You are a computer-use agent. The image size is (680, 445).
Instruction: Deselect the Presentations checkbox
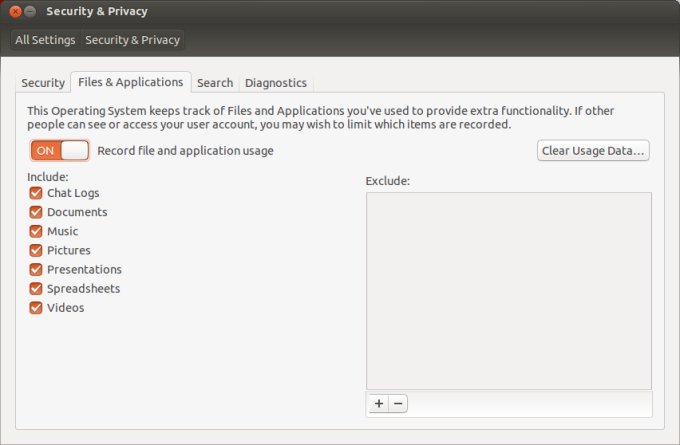pyautogui.click(x=36, y=269)
